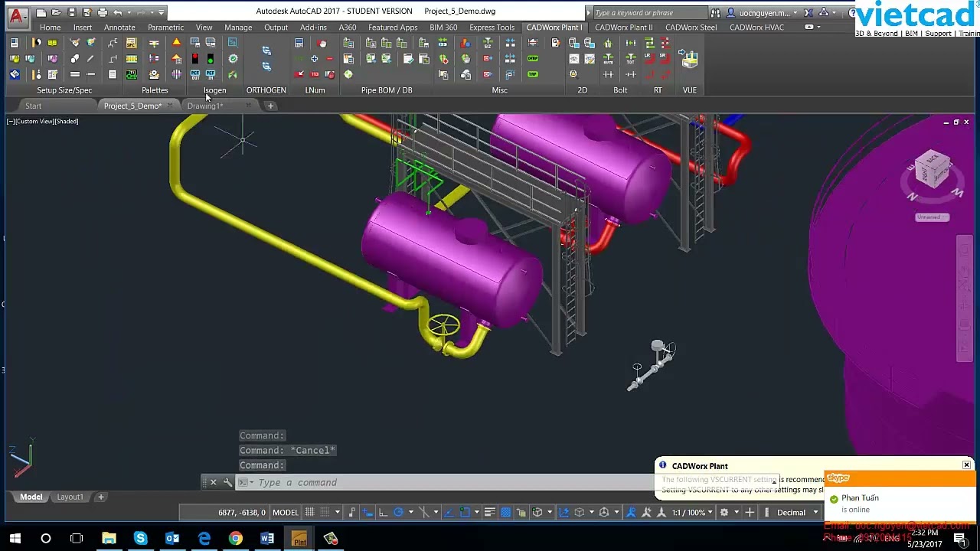Click the LR red elbow icon in RT panel
Image resolution: width=980 pixels, height=551 pixels.
[648, 58]
